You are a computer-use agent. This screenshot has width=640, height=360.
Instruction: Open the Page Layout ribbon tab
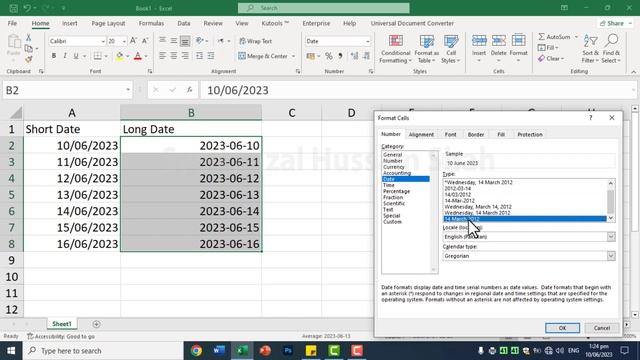108,23
